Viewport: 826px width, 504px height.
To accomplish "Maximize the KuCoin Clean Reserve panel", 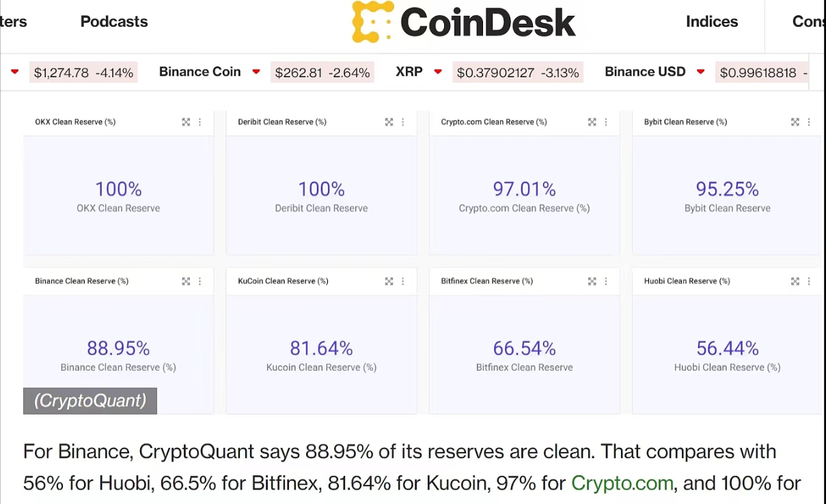I will coord(389,281).
